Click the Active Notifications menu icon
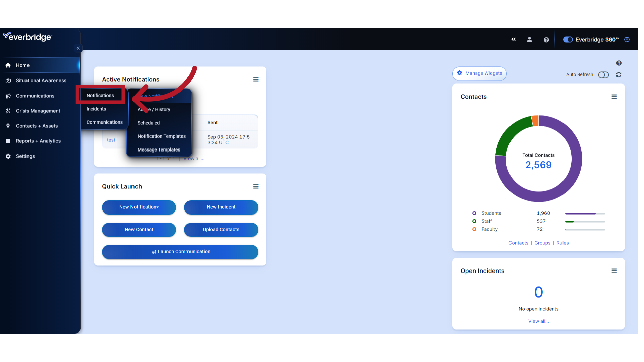This screenshot has height=362, width=644. coord(256,79)
